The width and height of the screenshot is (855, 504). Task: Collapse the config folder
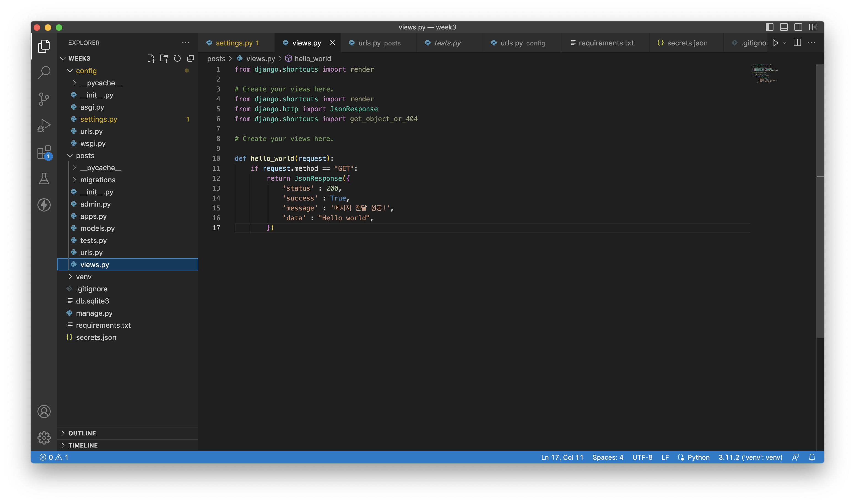coord(128,71)
